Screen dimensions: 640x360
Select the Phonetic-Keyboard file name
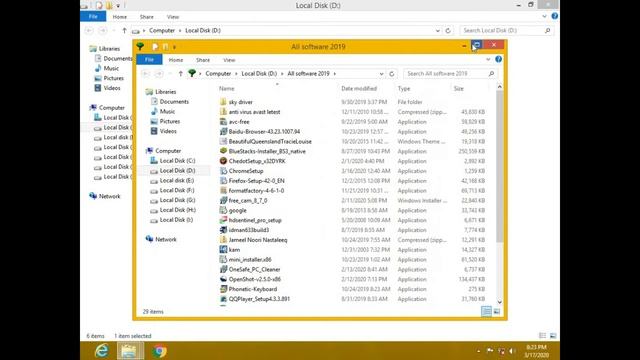(x=253, y=289)
